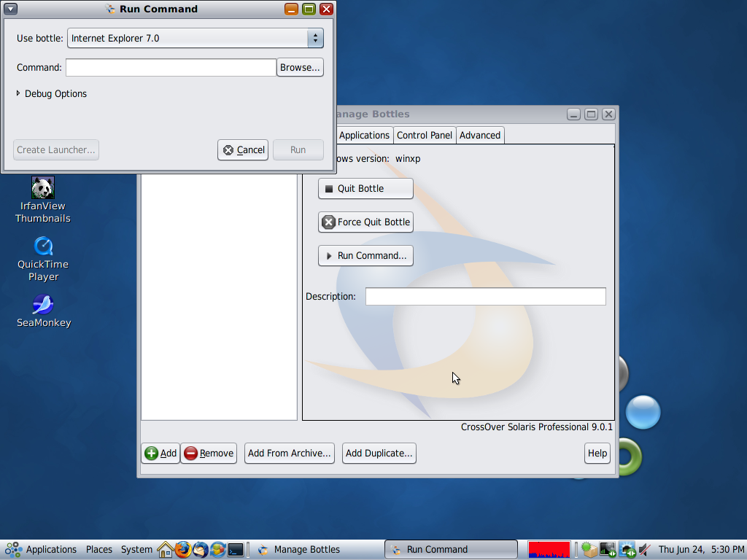Click Add From Archive... button
Screen dimensions: 747x560
click(289, 454)
